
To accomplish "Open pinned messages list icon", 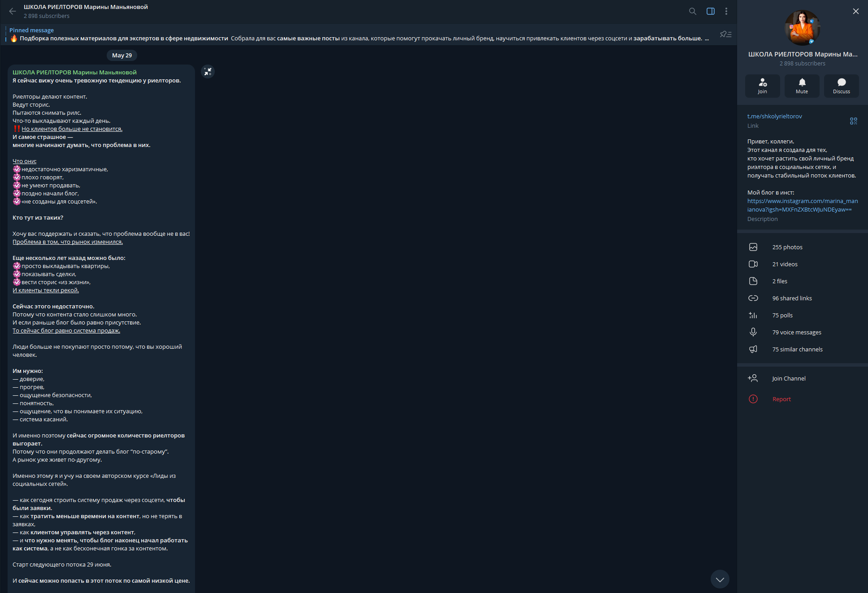I will [x=726, y=34].
